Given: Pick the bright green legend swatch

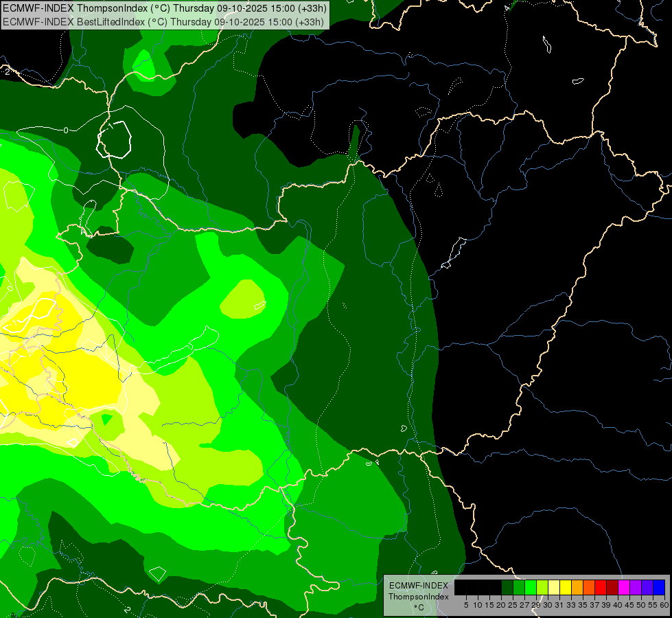Looking at the screenshot, I should [x=531, y=587].
